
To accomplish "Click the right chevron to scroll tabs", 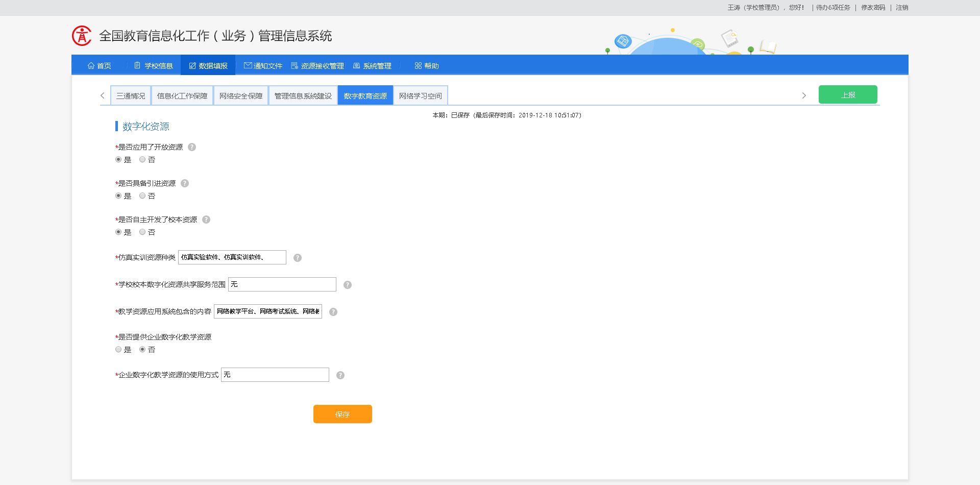I will tap(804, 95).
